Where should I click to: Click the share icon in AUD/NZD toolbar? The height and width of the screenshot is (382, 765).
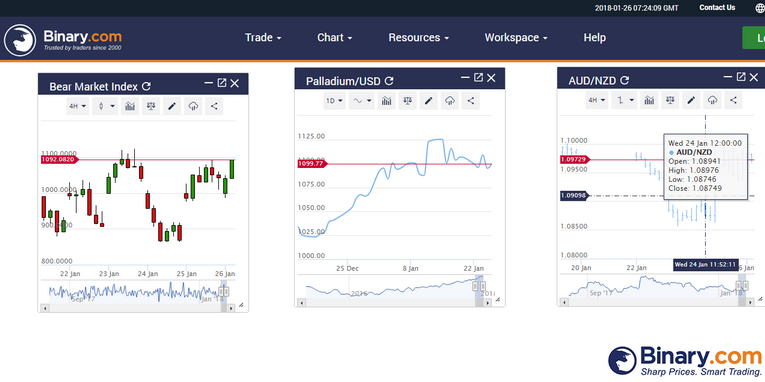(733, 101)
